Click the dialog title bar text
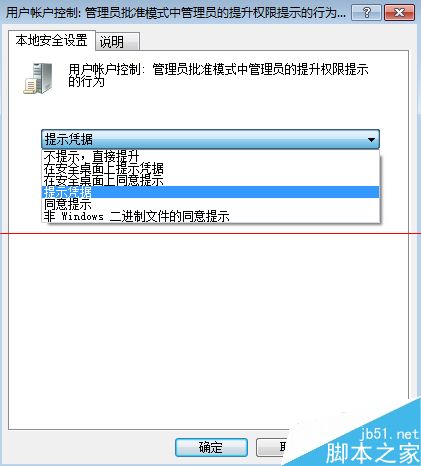Viewport: 421px width, 466px height. 176,13
